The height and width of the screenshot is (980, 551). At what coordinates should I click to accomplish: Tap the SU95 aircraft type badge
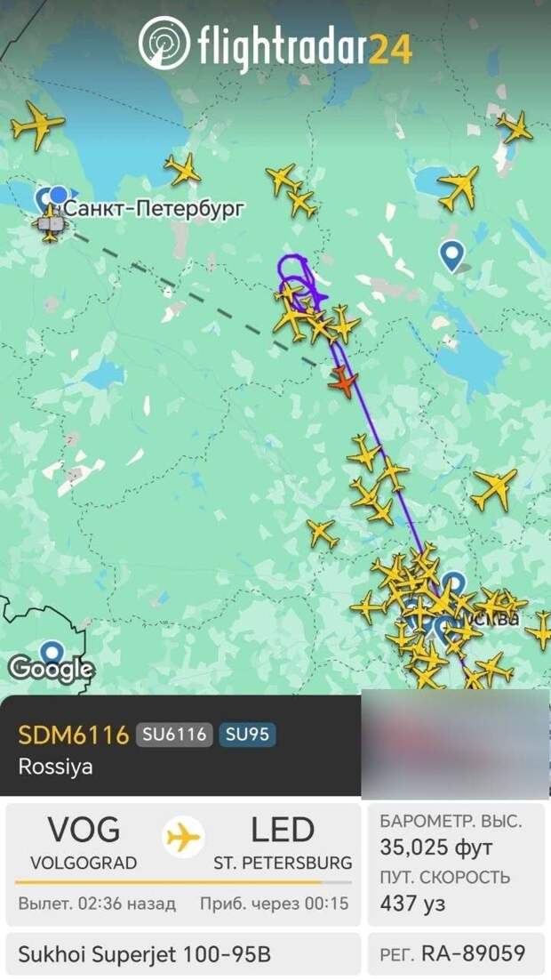[x=247, y=735]
